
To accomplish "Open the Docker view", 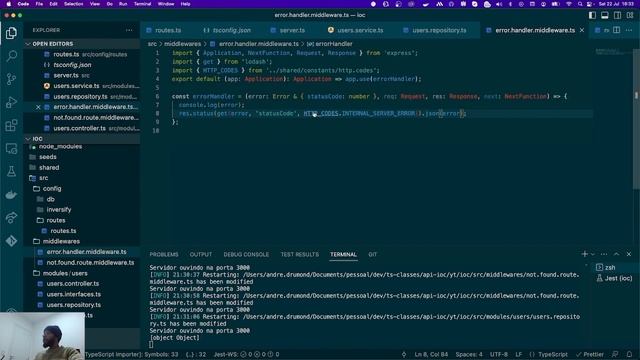I will pos(11,195).
